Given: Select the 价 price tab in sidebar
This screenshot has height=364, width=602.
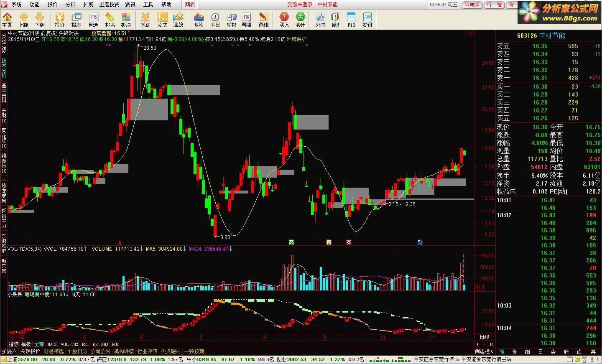Looking at the screenshot, I should 514,352.
